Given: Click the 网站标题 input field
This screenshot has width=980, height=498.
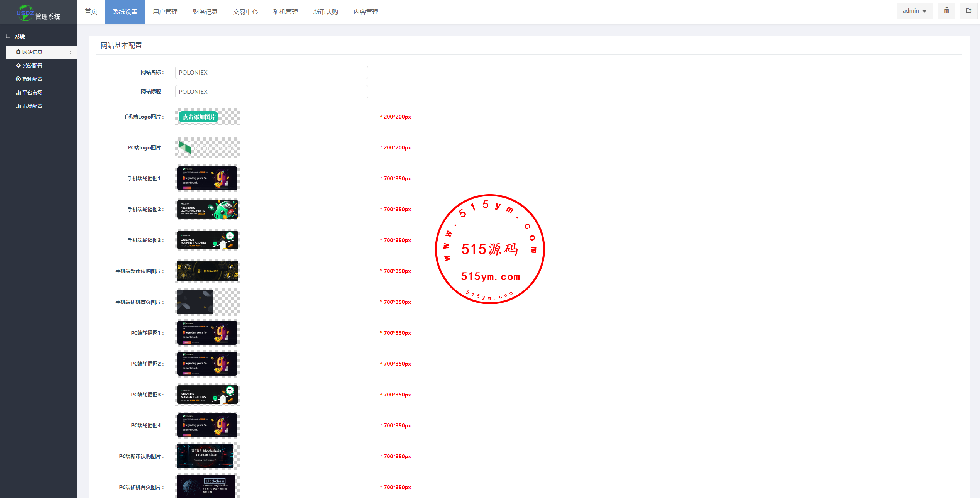Looking at the screenshot, I should (271, 92).
